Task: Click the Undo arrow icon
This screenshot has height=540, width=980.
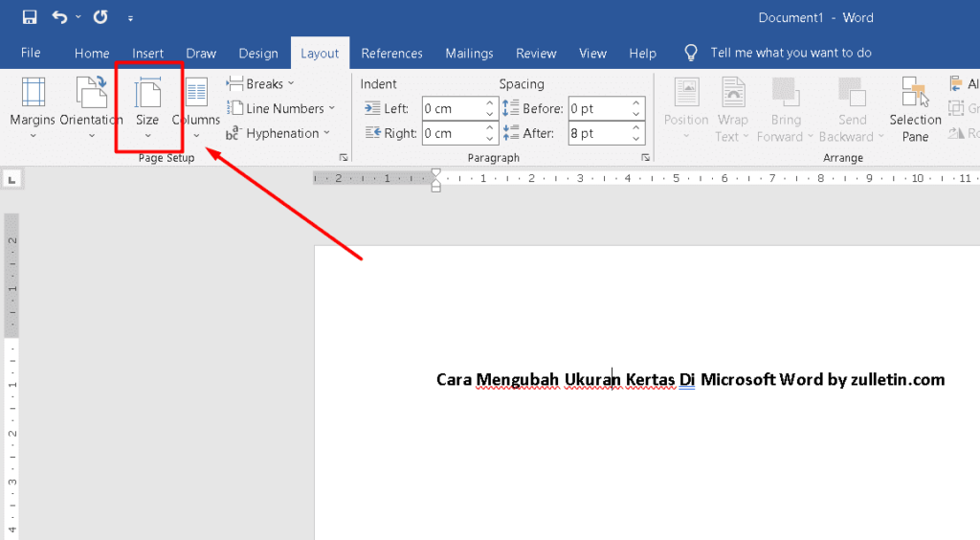Action: coord(60,17)
